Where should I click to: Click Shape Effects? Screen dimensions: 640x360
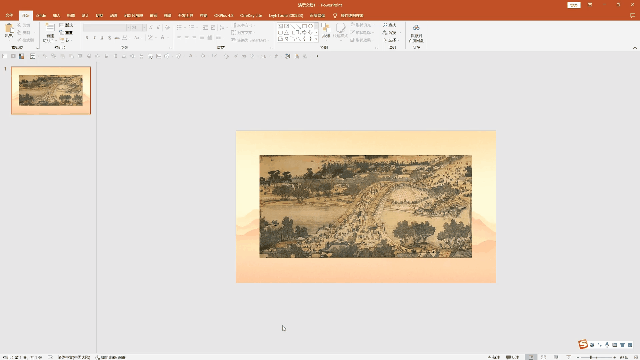(361, 40)
